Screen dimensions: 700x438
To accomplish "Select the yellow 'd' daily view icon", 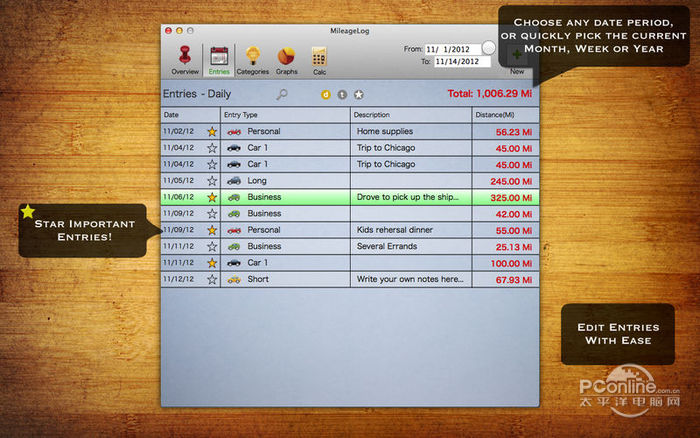I will pyautogui.click(x=326, y=95).
